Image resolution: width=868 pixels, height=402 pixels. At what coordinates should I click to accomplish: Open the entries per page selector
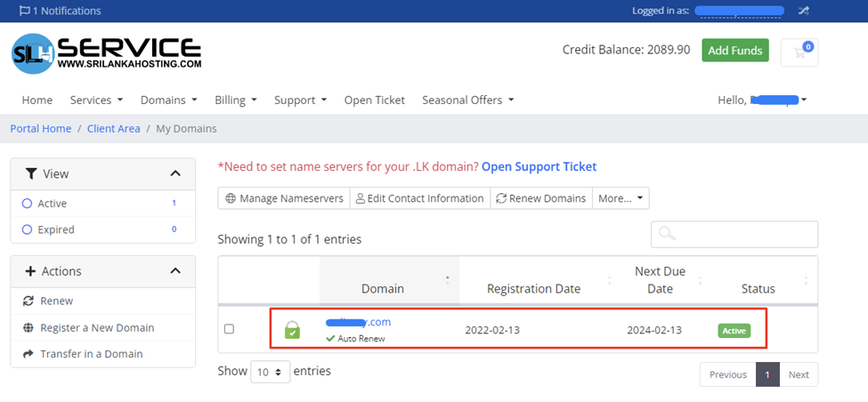(270, 371)
